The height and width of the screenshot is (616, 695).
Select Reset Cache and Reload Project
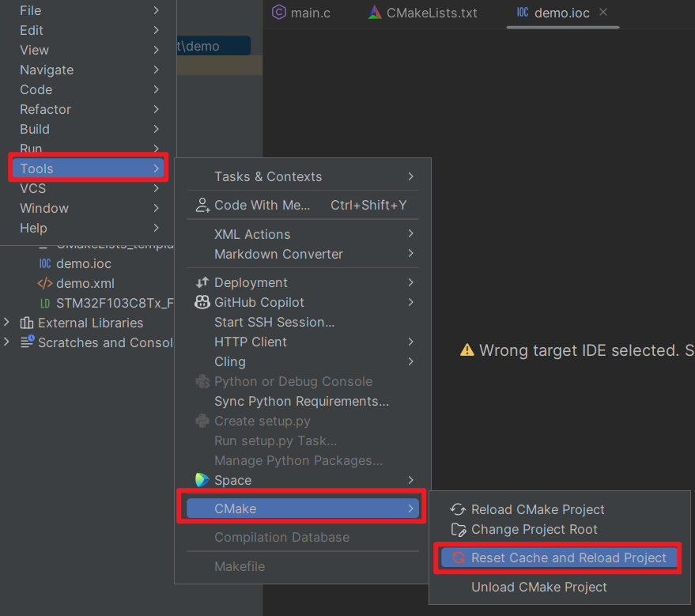click(560, 557)
